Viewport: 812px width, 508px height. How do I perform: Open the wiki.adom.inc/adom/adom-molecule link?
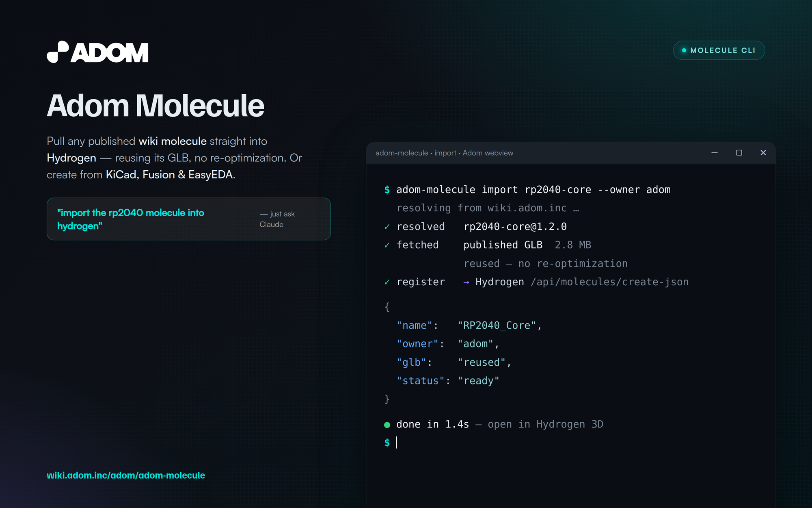[126, 475]
